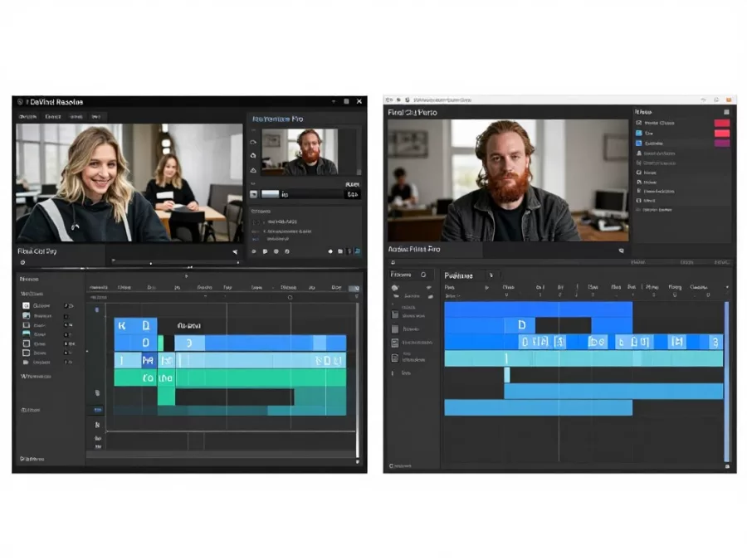
Task: Toggle the blue checkbox in third row of right panel
Action: click(639, 143)
